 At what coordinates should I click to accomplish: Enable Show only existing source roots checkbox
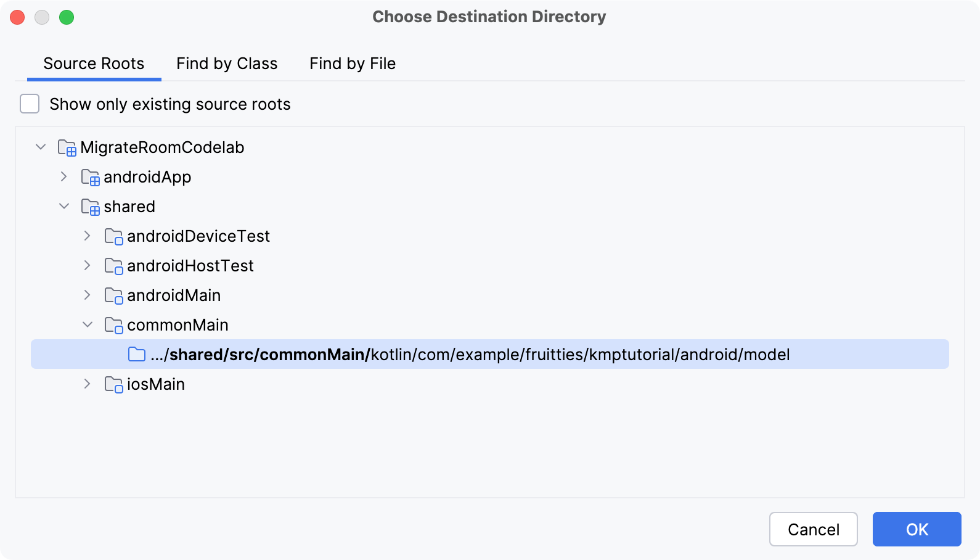coord(30,104)
